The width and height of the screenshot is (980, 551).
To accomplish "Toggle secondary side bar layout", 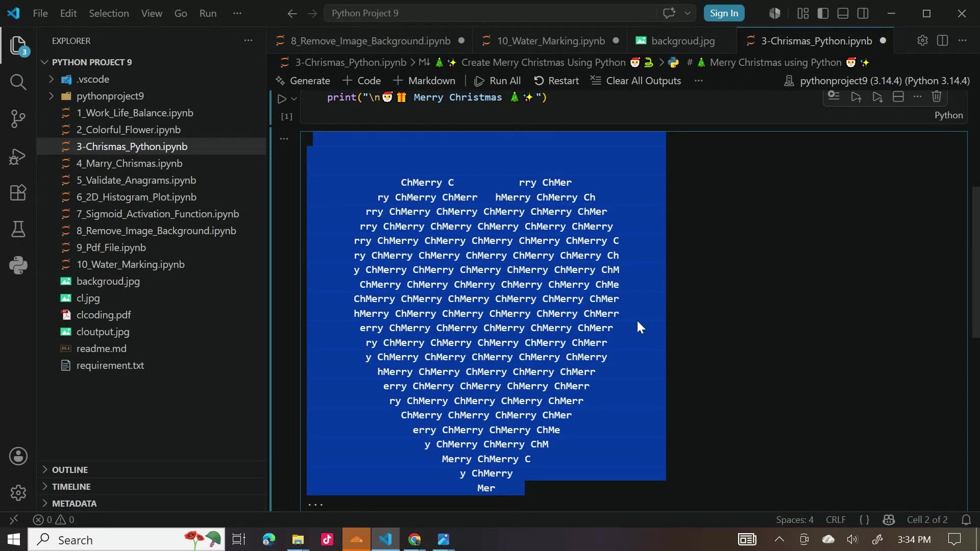I will [863, 13].
